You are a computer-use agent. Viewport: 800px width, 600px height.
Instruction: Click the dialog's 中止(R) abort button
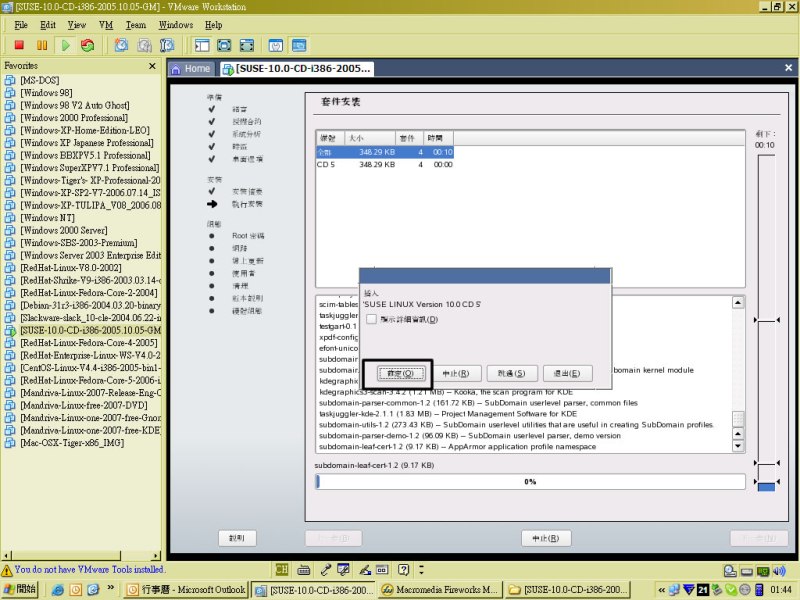click(x=455, y=373)
